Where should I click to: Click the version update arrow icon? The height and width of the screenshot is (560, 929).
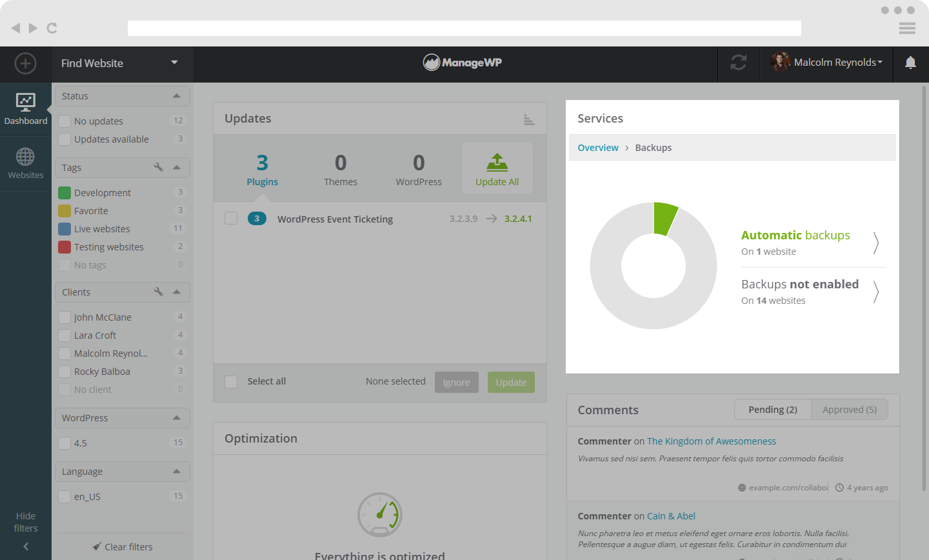(492, 219)
